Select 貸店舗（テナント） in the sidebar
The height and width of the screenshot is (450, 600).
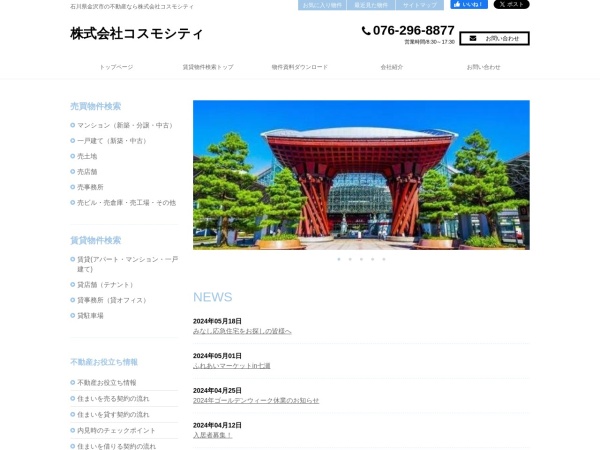[x=106, y=285]
